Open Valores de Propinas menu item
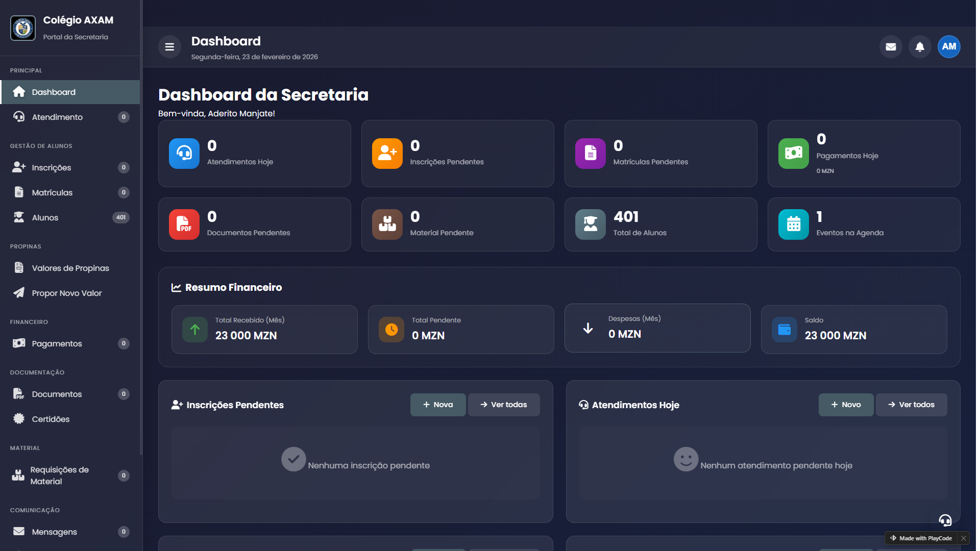 [70, 268]
